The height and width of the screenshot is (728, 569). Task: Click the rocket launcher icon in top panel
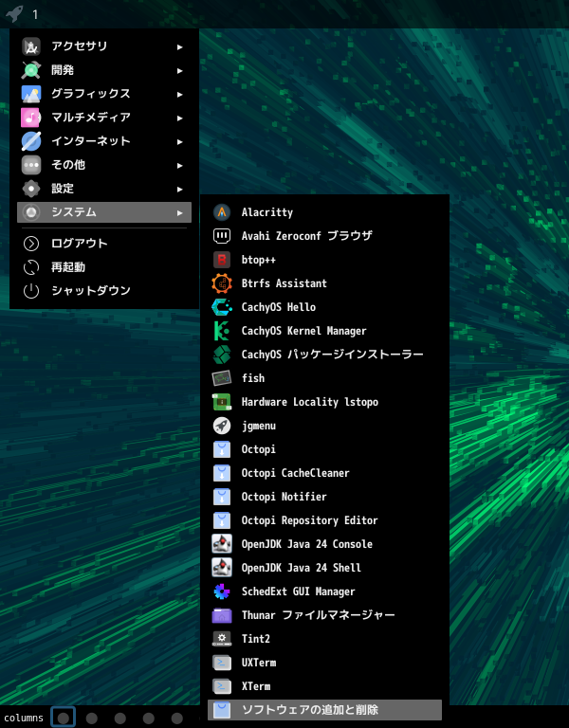[14, 13]
